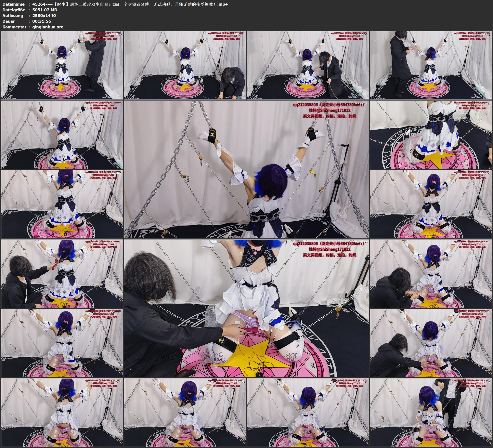The height and width of the screenshot is (448, 493).
Task: Click the frame at timestamp 00:06:43
Action: tap(431, 65)
